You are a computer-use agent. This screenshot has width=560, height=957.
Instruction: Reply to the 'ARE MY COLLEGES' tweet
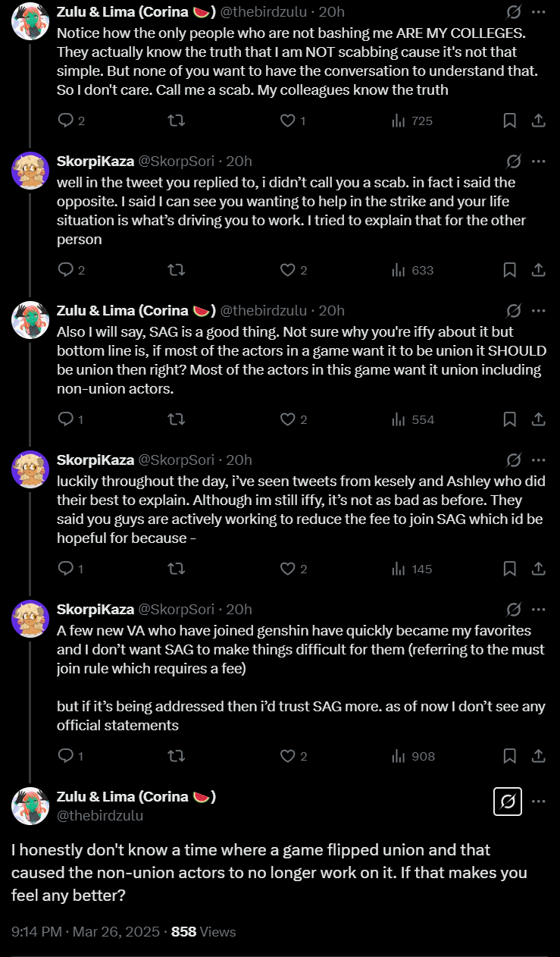coord(66,121)
